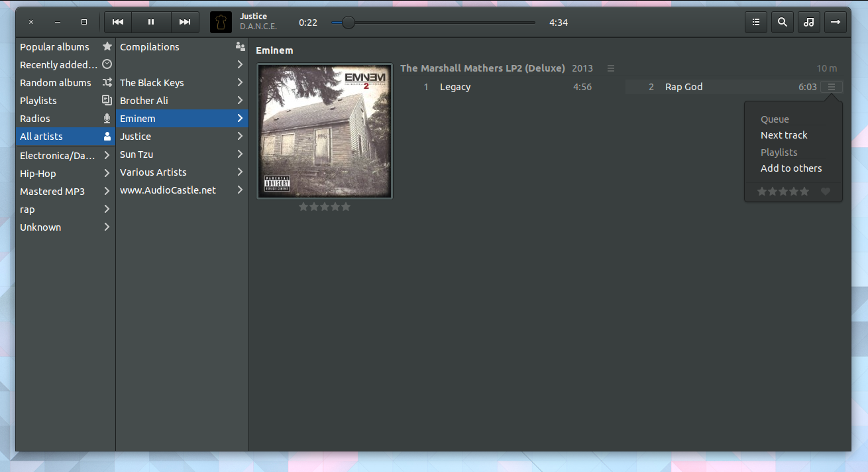Expand the Sun Tzu artist chevron
This screenshot has width=868, height=472.
click(240, 154)
